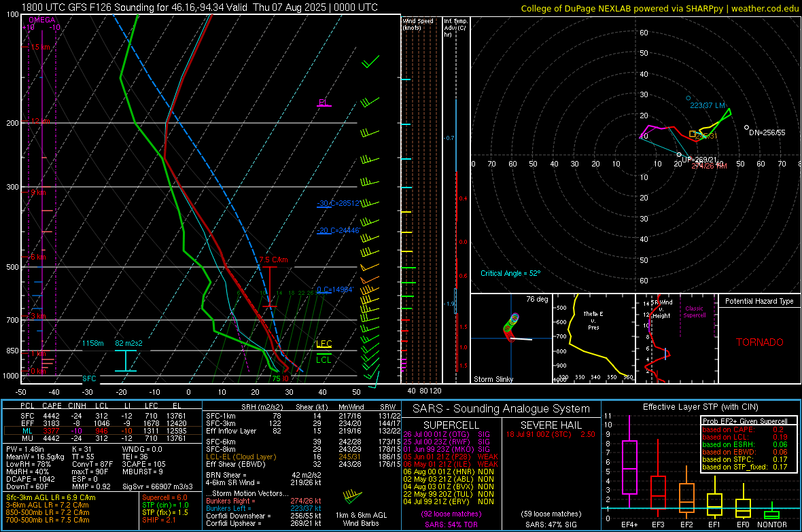Screen dimensions: 802x532
Task: Click the Classic Supercell label
Action: coord(694,312)
